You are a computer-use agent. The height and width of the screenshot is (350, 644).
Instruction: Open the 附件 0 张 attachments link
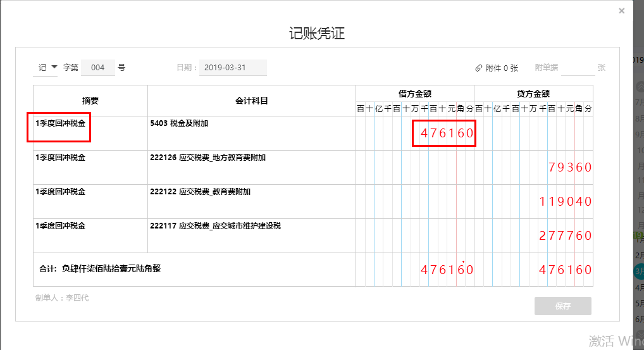point(502,68)
